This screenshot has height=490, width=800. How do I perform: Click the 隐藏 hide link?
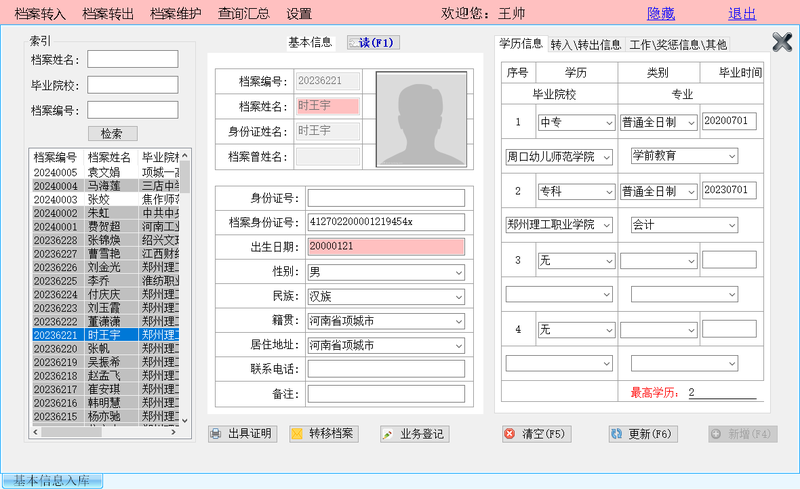[661, 14]
